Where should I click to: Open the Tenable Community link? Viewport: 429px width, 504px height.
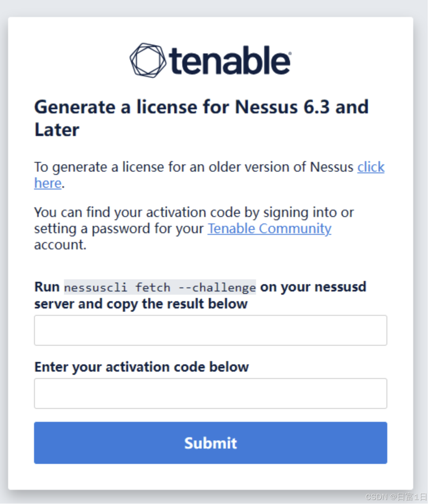pos(269,228)
